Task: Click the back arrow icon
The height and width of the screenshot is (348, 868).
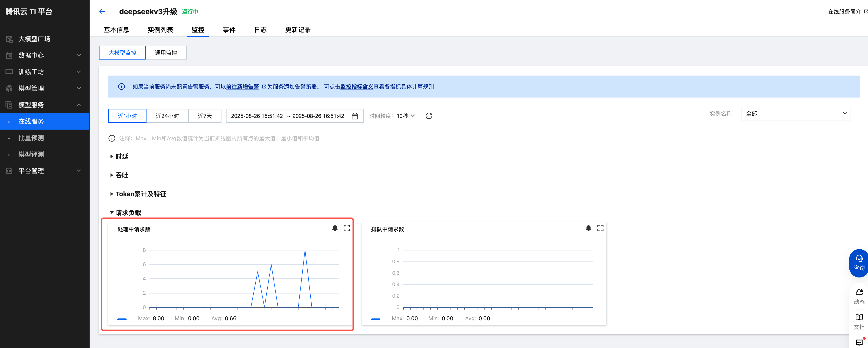Action: pyautogui.click(x=102, y=11)
